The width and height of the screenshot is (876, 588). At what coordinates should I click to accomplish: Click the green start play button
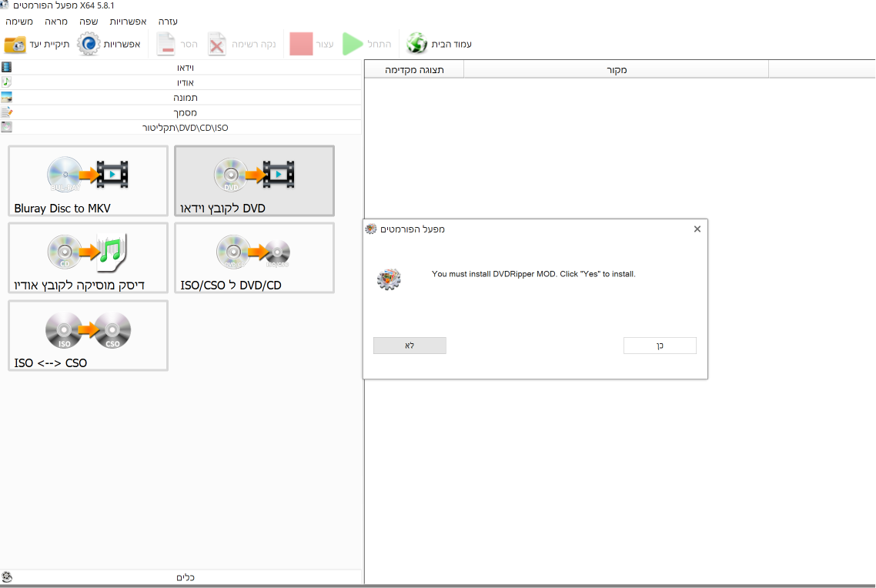pyautogui.click(x=353, y=44)
